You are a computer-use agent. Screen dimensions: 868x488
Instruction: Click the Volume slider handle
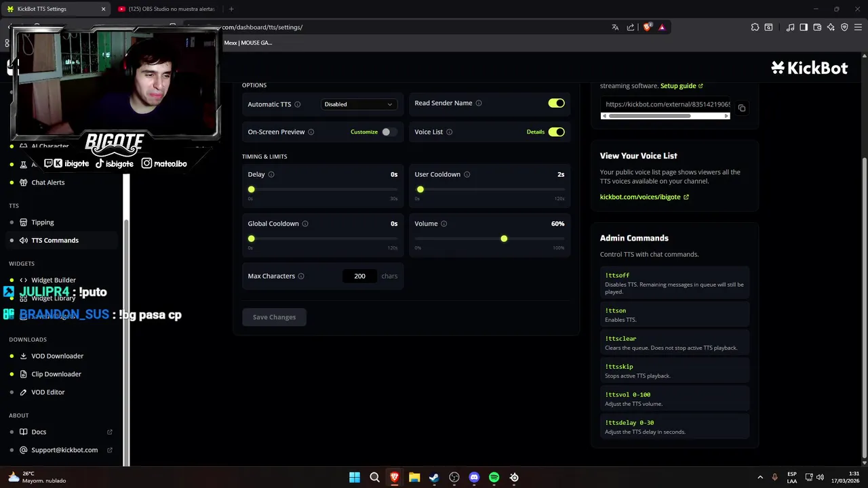504,239
